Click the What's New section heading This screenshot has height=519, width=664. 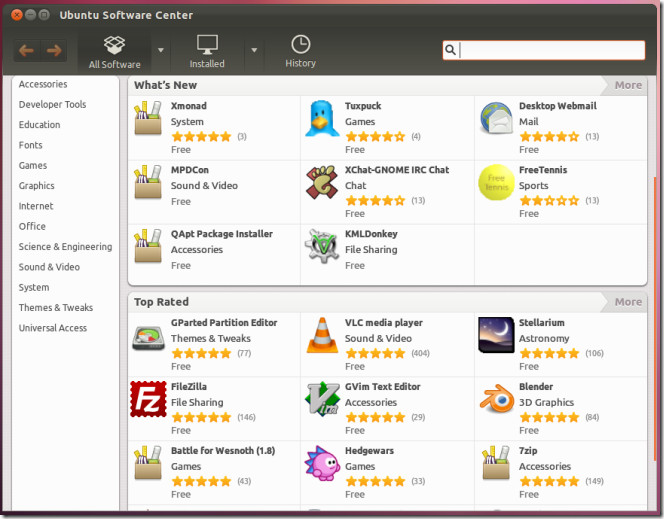(x=166, y=85)
